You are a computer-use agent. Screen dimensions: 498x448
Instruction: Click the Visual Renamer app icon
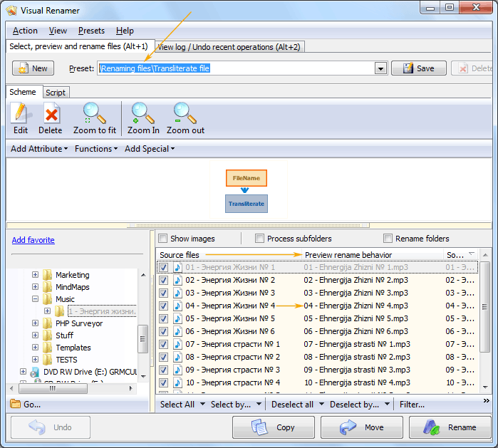pyautogui.click(x=11, y=10)
